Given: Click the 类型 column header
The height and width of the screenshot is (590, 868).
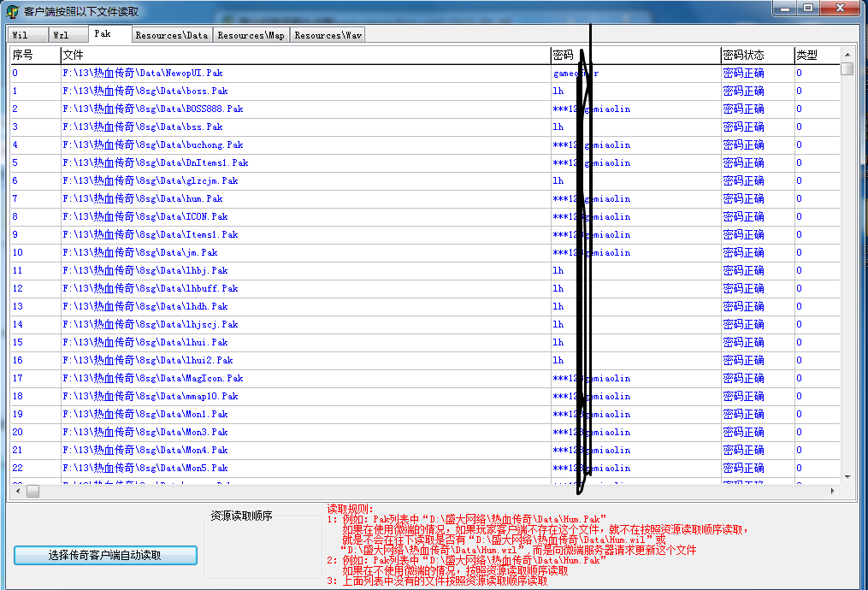Looking at the screenshot, I should coord(817,55).
